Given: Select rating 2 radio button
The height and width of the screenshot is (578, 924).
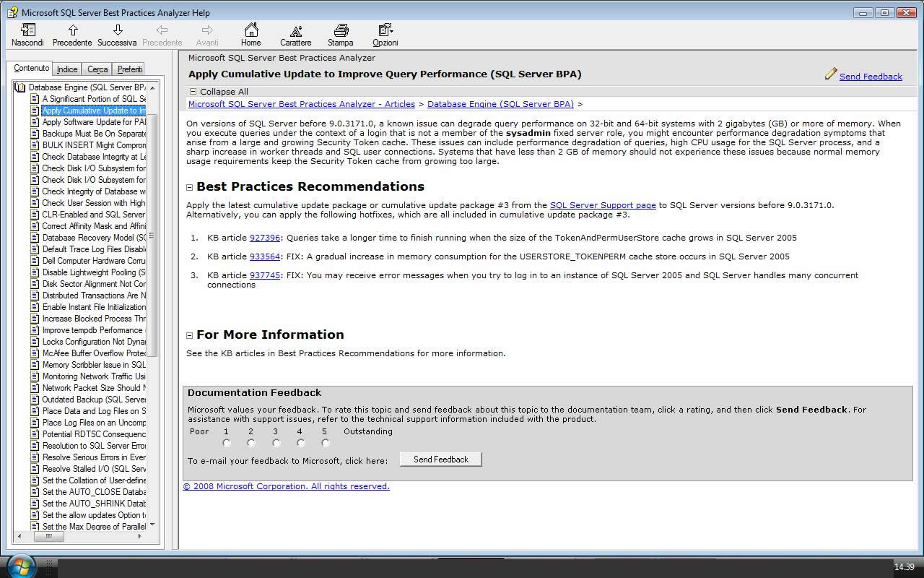Looking at the screenshot, I should (x=251, y=443).
